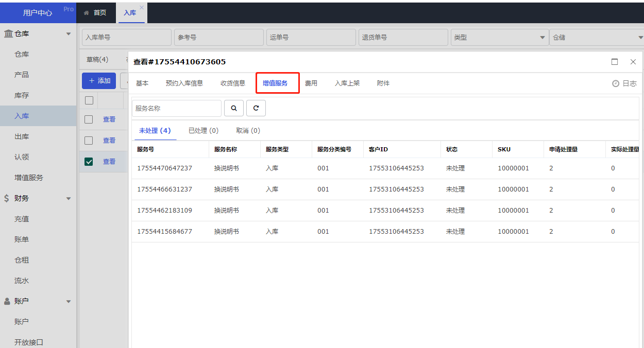Image resolution: width=644 pixels, height=348 pixels.
Task: Switch to the 费用 tab
Action: [x=311, y=83]
